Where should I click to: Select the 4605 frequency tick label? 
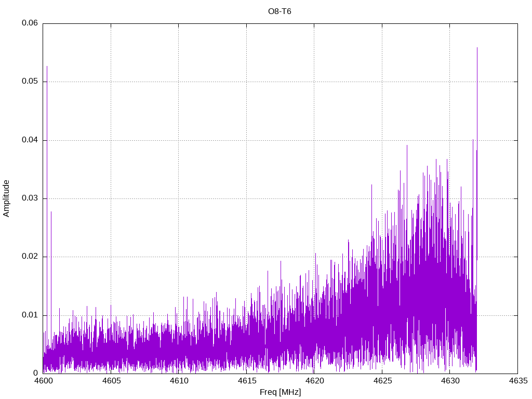coord(111,381)
